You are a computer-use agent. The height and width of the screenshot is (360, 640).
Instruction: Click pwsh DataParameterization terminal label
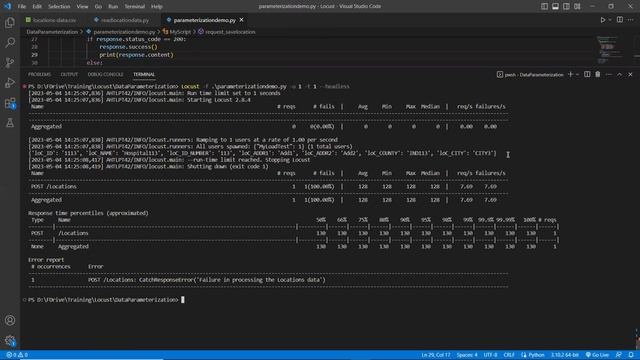(x=530, y=75)
